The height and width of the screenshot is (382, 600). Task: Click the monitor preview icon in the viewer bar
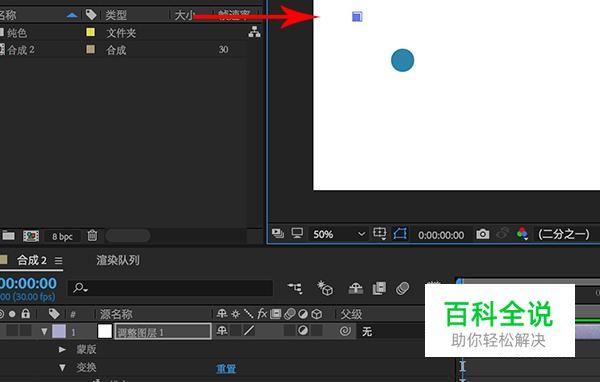coord(297,233)
